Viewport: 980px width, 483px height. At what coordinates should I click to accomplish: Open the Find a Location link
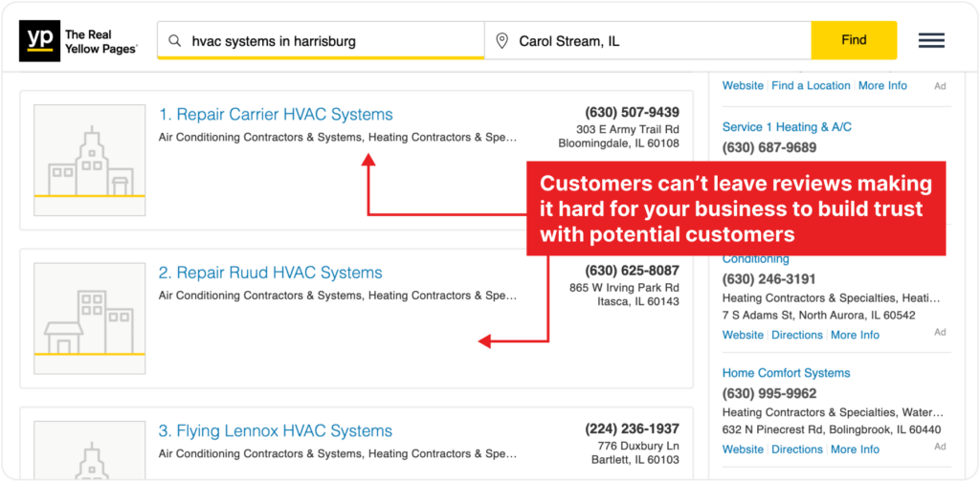click(811, 86)
